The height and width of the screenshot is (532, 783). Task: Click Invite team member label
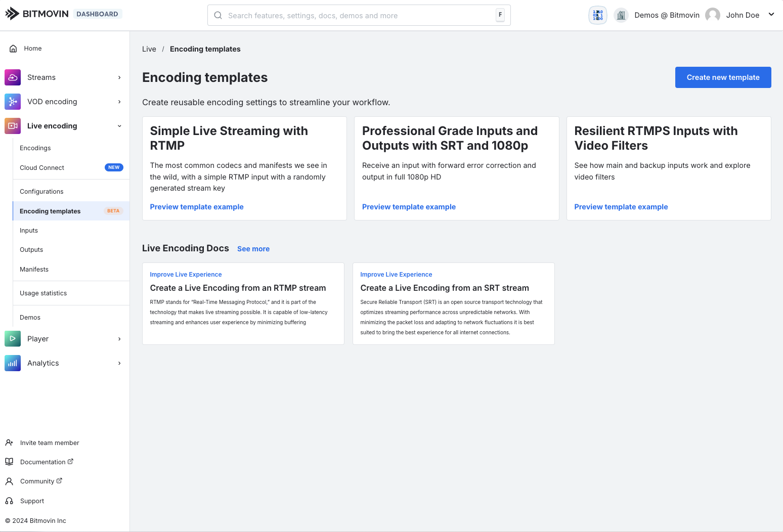50,443
